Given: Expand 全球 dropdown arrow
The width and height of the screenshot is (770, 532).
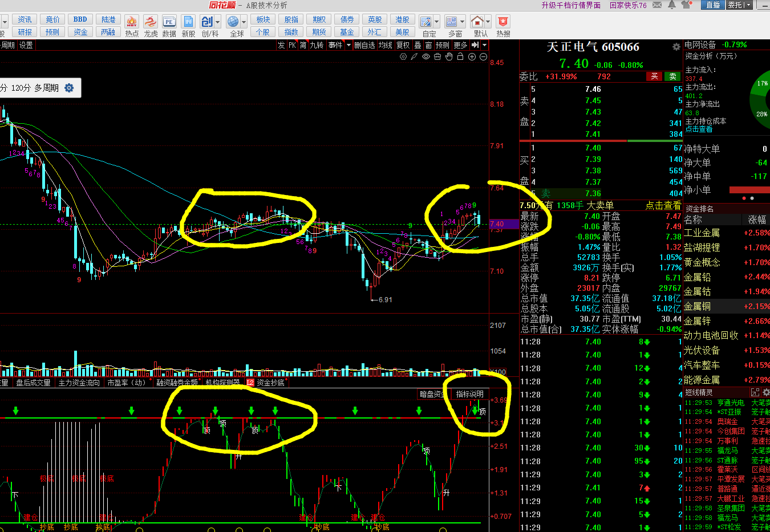Looking at the screenshot, I should tap(244, 22).
